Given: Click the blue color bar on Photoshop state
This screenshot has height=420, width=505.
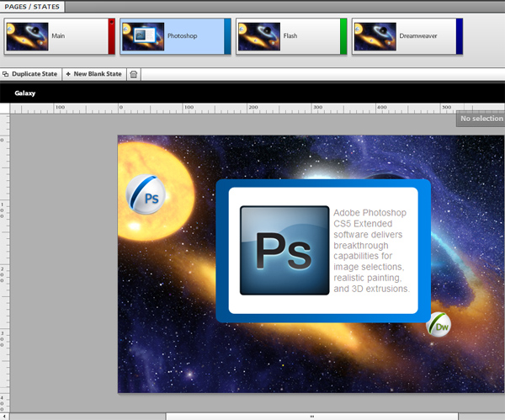Looking at the screenshot, I should 227,36.
